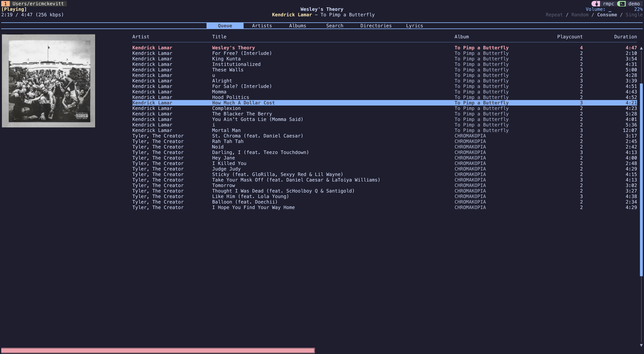Click the [Playing] status label
This screenshot has width=644, height=354.
[x=14, y=9]
